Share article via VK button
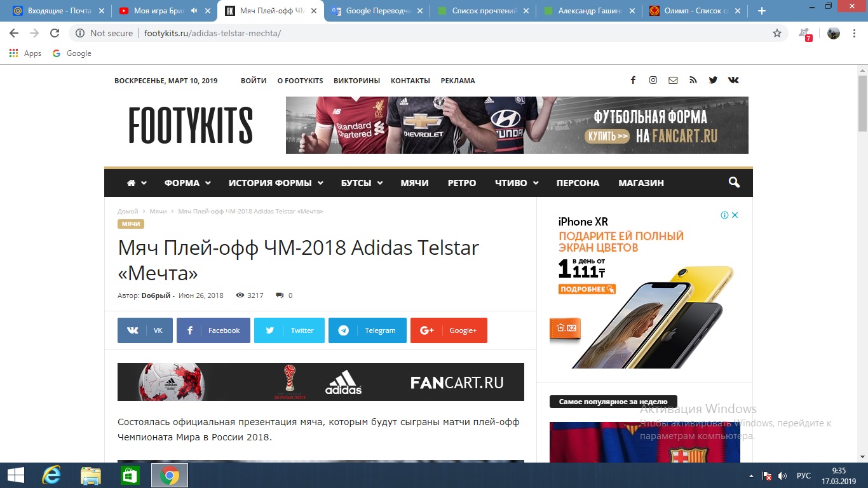This screenshot has height=488, width=868. pos(145,330)
